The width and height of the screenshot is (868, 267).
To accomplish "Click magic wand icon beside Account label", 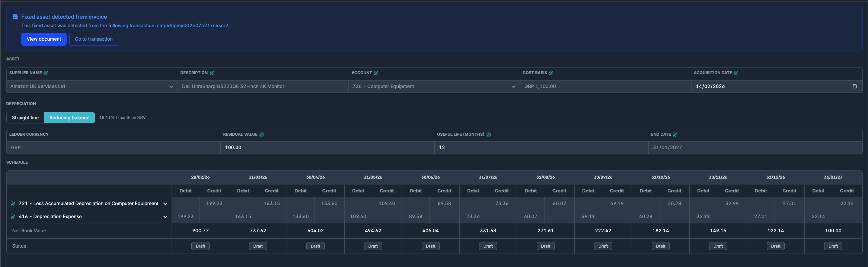I will point(376,73).
